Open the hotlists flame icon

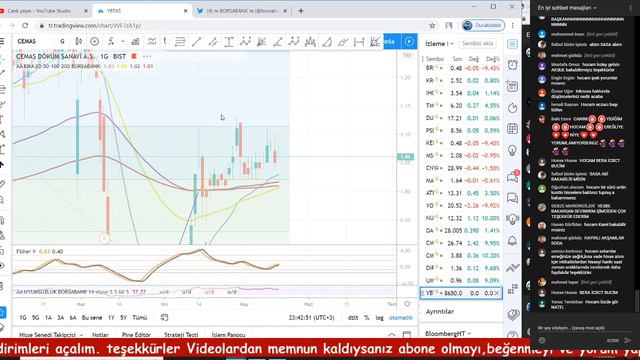[x=512, y=107]
